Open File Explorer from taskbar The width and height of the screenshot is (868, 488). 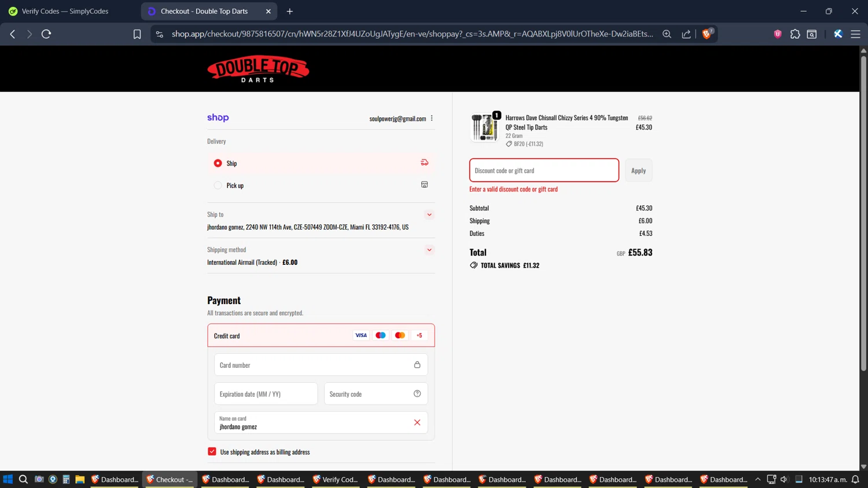[x=80, y=479]
